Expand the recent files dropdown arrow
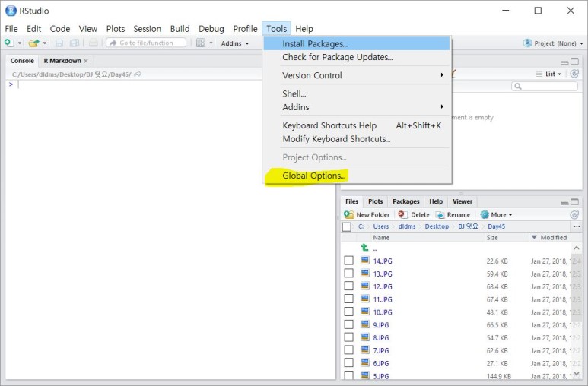Image resolution: width=588 pixels, height=386 pixels. (45, 43)
